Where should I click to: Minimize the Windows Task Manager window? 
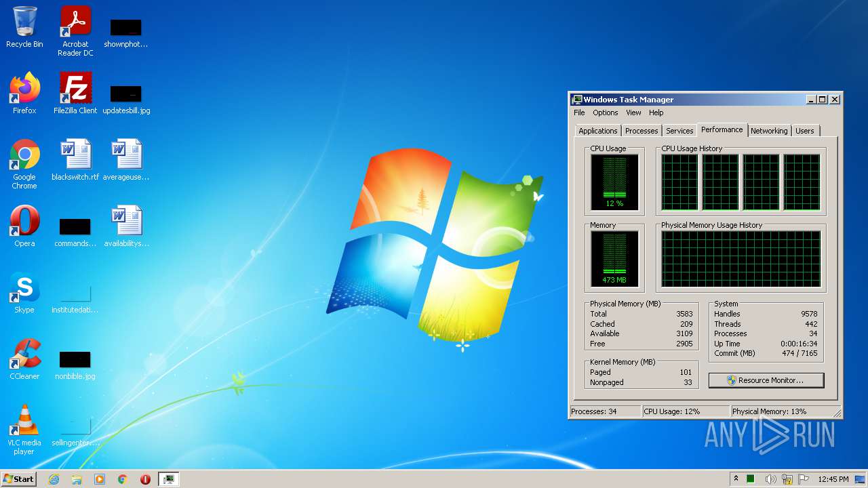point(811,99)
